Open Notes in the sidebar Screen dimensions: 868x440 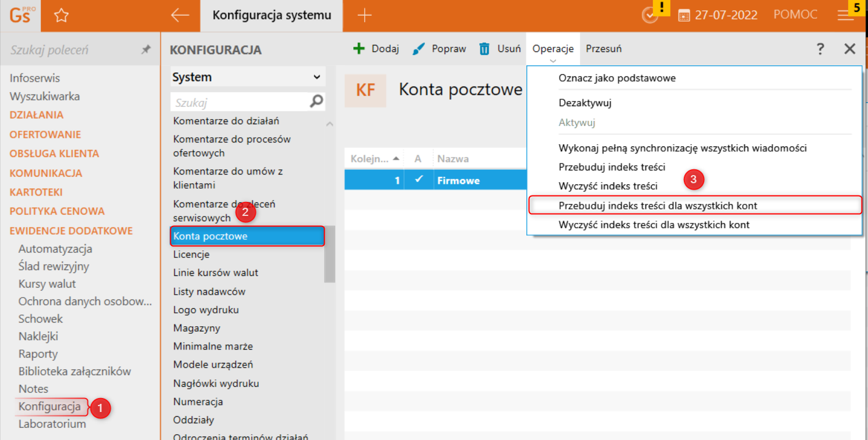pos(33,389)
